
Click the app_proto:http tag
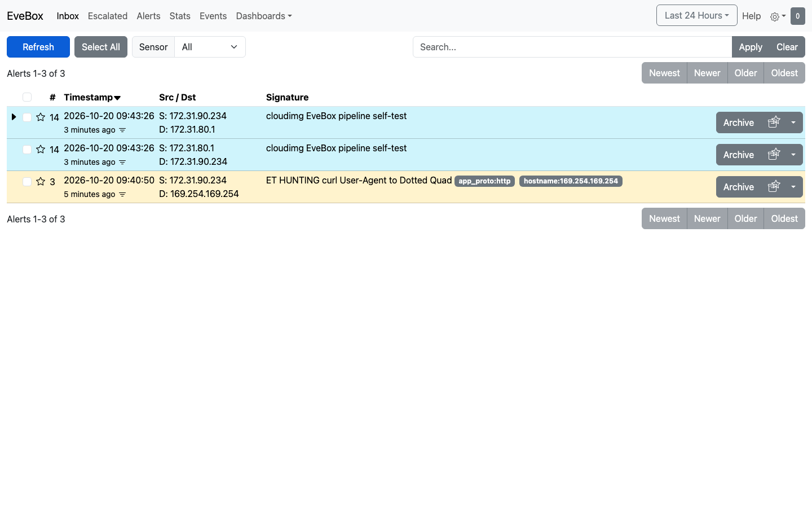coord(484,181)
